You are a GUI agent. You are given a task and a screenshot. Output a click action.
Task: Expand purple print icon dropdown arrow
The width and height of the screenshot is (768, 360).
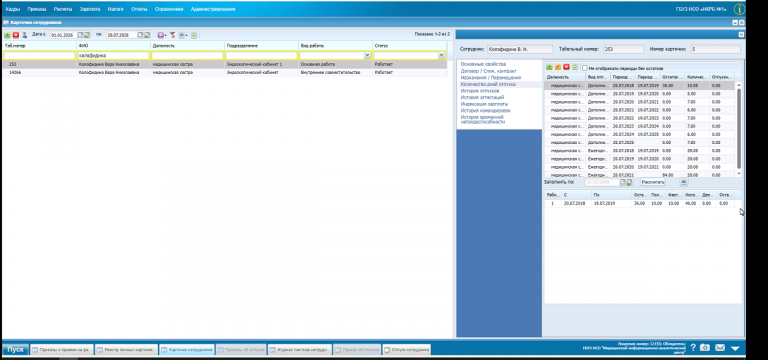tap(166, 36)
